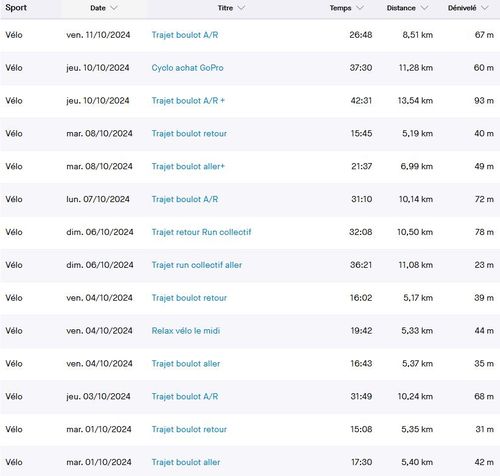Image resolution: width=500 pixels, height=476 pixels.
Task: Sort by Dénivelé column chevron
Action: coord(485,8)
